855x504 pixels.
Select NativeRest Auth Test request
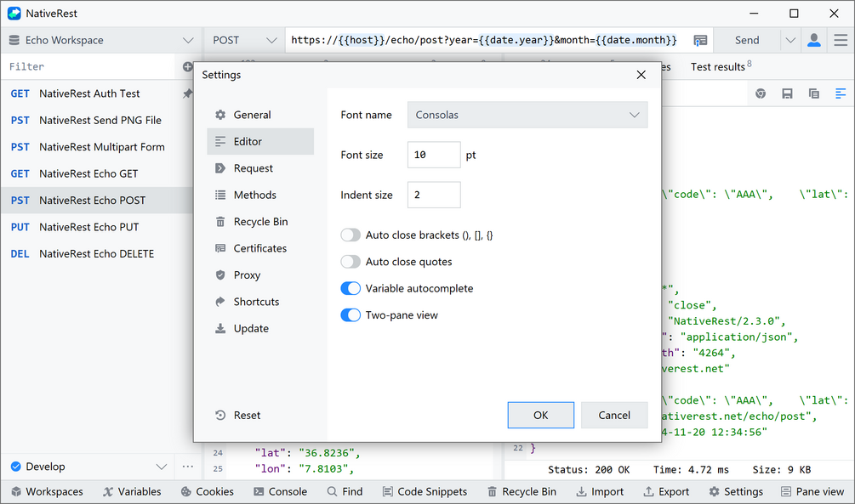click(97, 93)
